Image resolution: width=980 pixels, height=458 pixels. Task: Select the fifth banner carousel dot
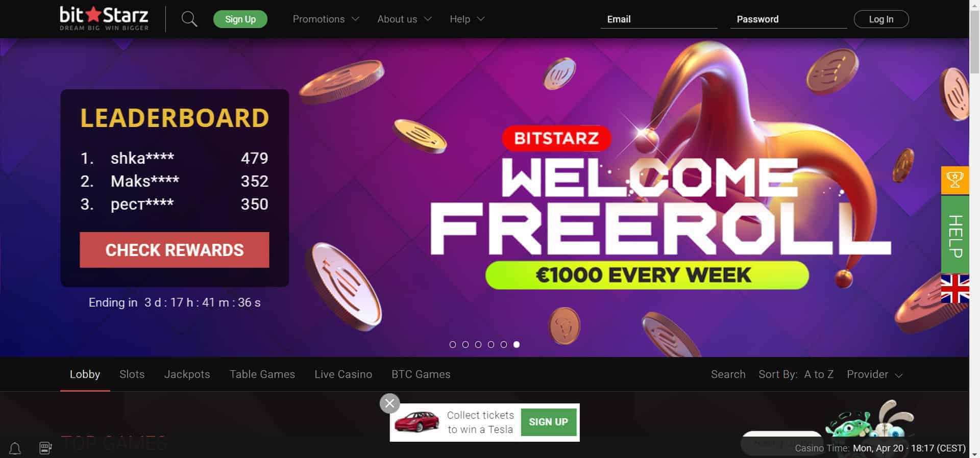click(x=504, y=345)
